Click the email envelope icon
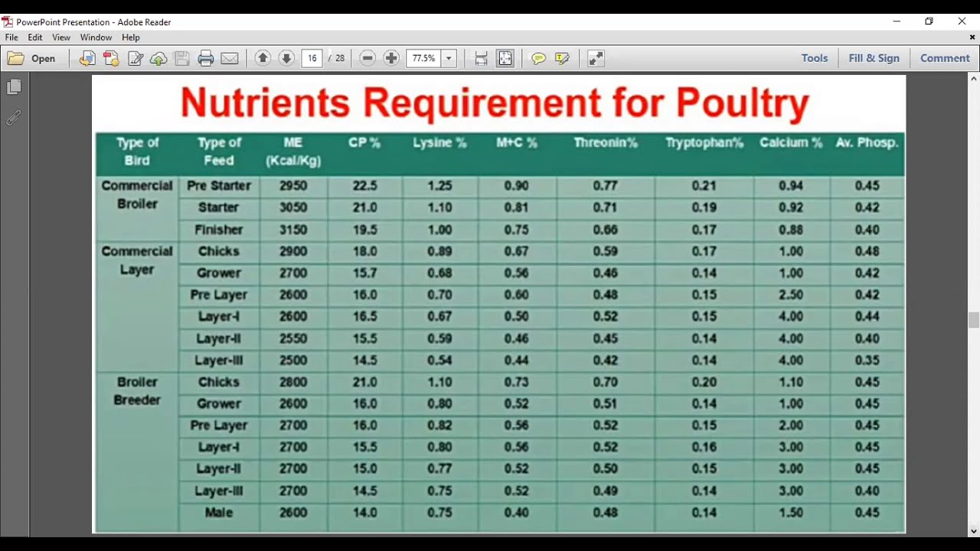This screenshot has width=980, height=551. [230, 58]
